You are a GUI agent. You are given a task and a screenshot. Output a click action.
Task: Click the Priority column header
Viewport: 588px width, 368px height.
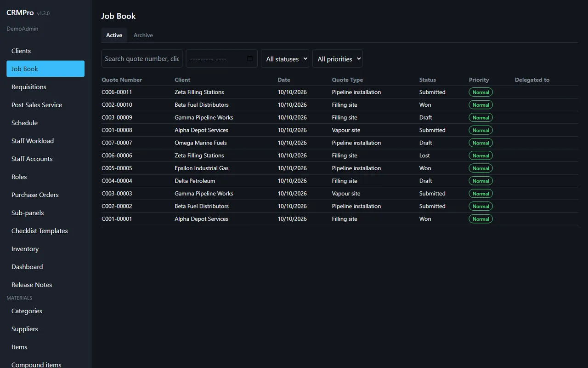[x=479, y=80]
